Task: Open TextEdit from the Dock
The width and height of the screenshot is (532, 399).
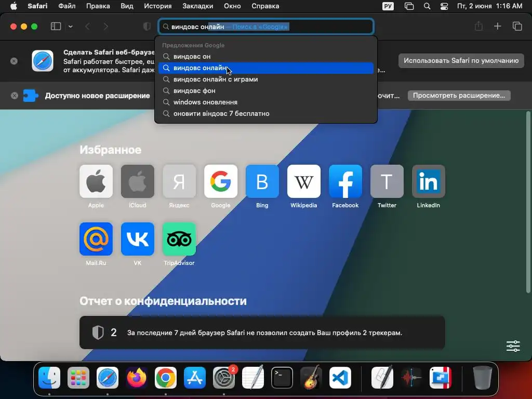Action: (x=253, y=378)
